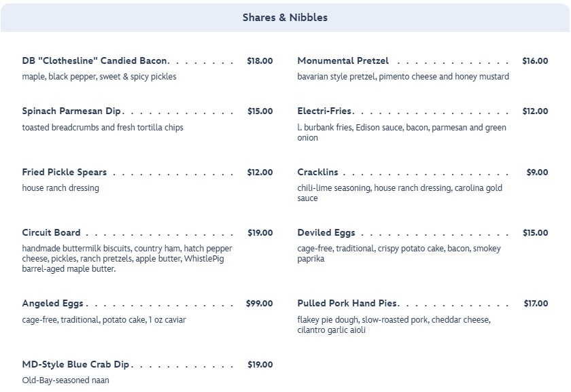Click the Old-Bay-seasoned naan description
This screenshot has width=571, height=392.
pyautogui.click(x=65, y=380)
